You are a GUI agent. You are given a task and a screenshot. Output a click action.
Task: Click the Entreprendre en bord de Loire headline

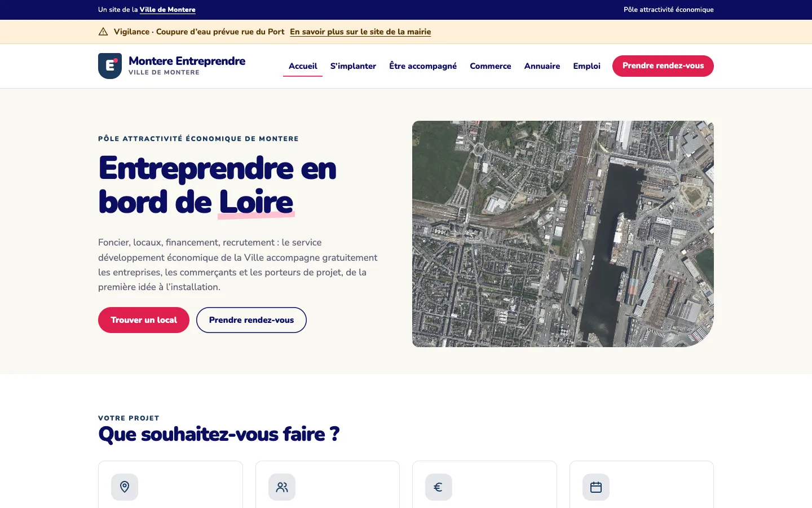(217, 185)
